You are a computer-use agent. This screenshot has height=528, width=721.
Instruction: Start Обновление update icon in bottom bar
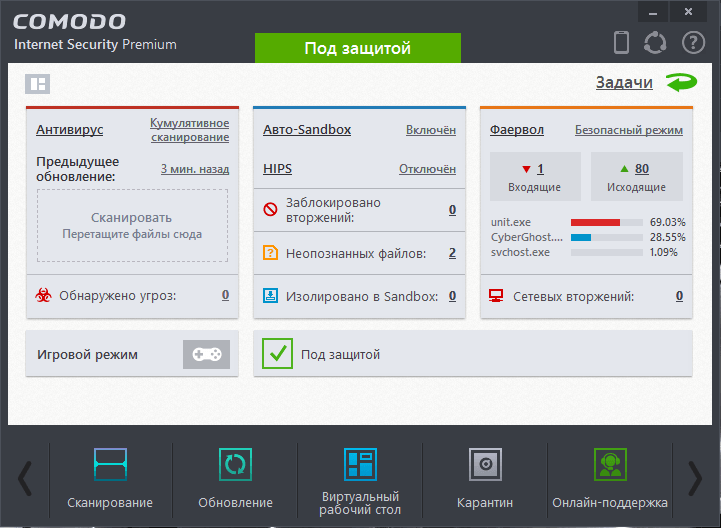235,465
